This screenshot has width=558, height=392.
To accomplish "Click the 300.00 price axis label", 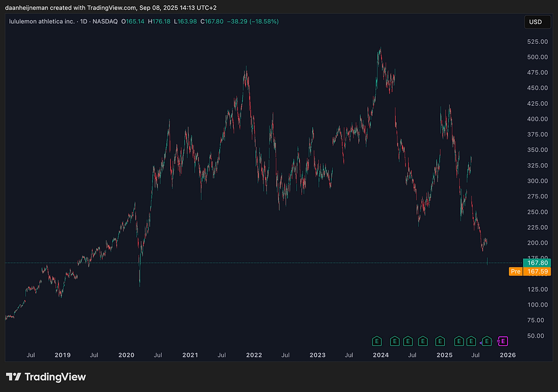I will pyautogui.click(x=538, y=181).
